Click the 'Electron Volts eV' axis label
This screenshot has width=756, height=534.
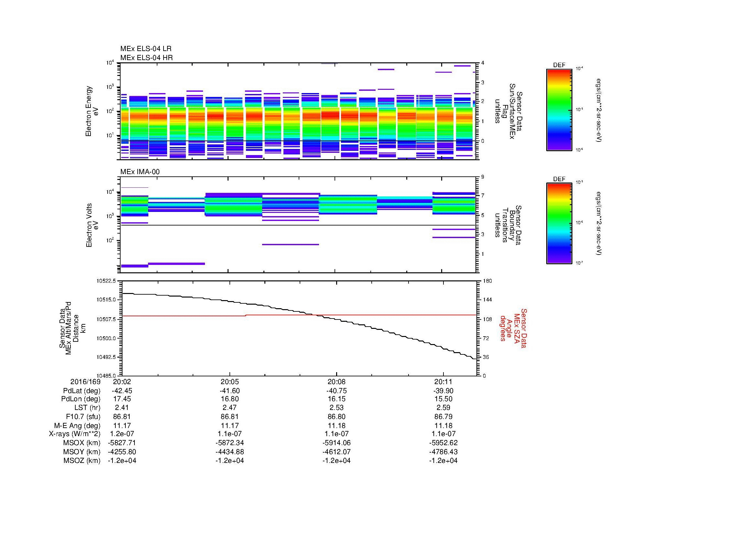92,225
